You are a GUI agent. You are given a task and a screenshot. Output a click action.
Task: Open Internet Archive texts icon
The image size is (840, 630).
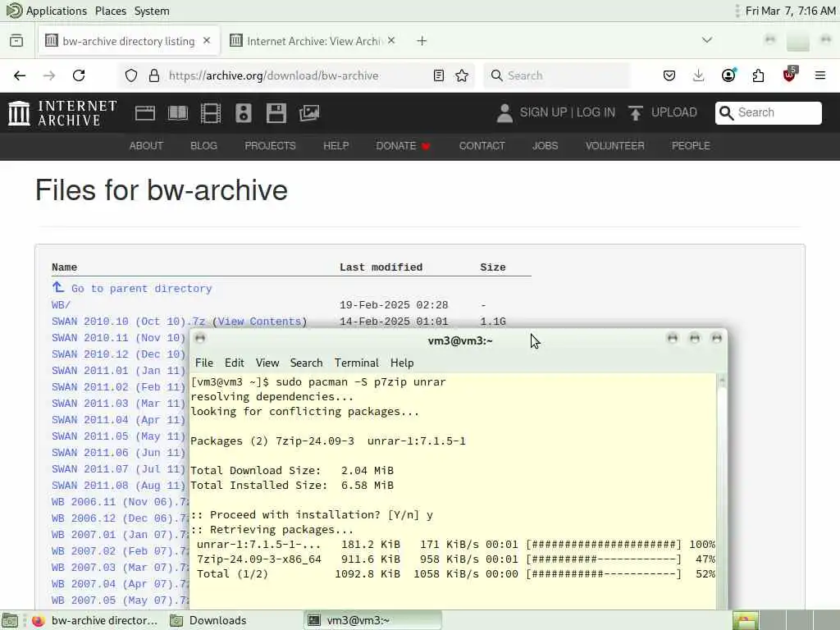pyautogui.click(x=178, y=113)
